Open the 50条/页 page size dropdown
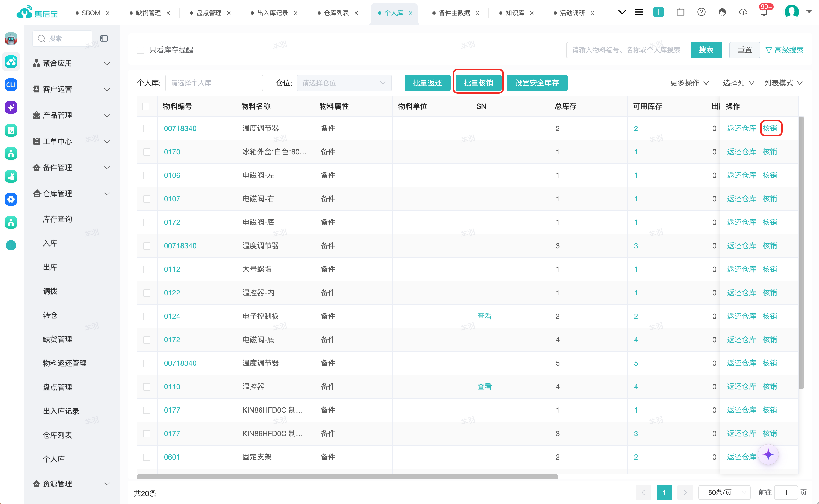Viewport: 819px width, 504px height. tap(724, 492)
